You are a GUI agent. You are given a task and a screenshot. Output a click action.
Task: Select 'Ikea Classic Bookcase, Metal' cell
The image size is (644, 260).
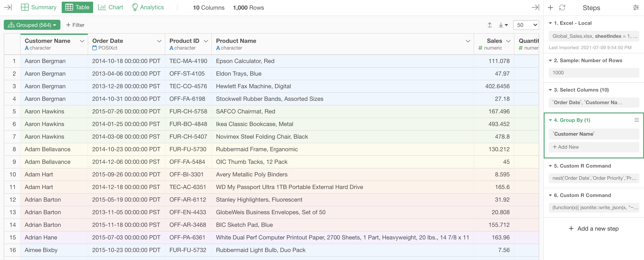pyautogui.click(x=343, y=124)
